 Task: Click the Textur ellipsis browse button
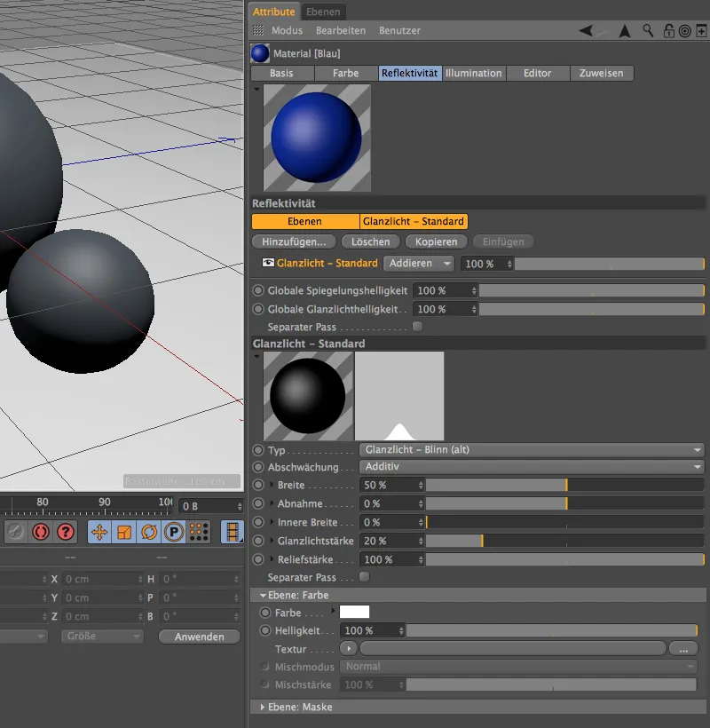683,649
